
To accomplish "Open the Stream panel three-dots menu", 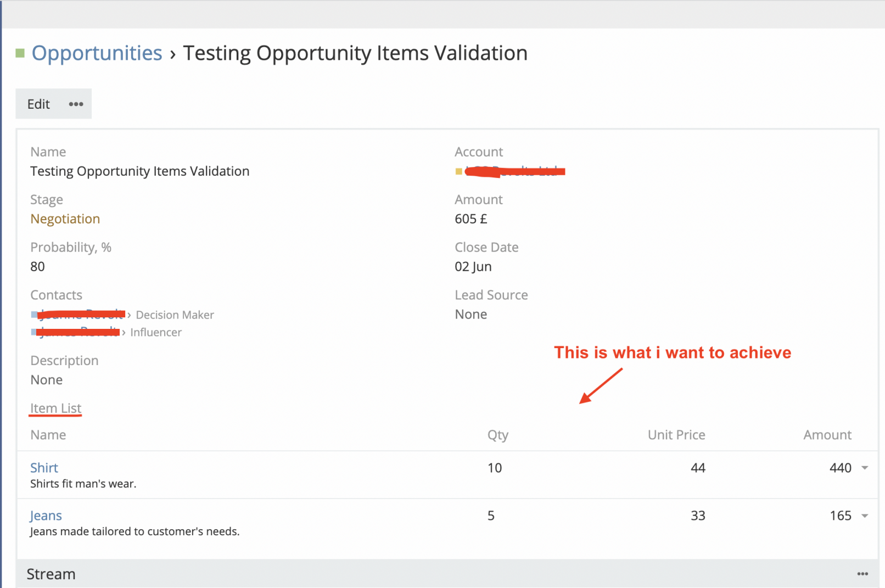I will (x=862, y=574).
